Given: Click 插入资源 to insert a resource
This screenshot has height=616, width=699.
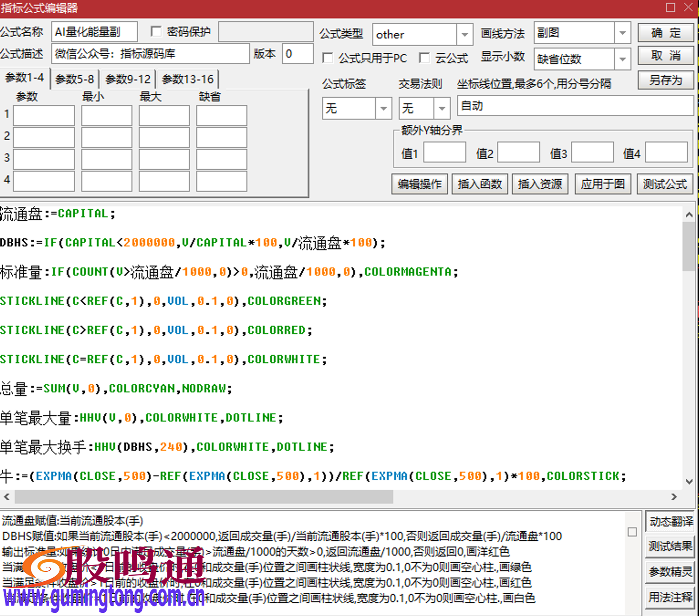Looking at the screenshot, I should (540, 183).
